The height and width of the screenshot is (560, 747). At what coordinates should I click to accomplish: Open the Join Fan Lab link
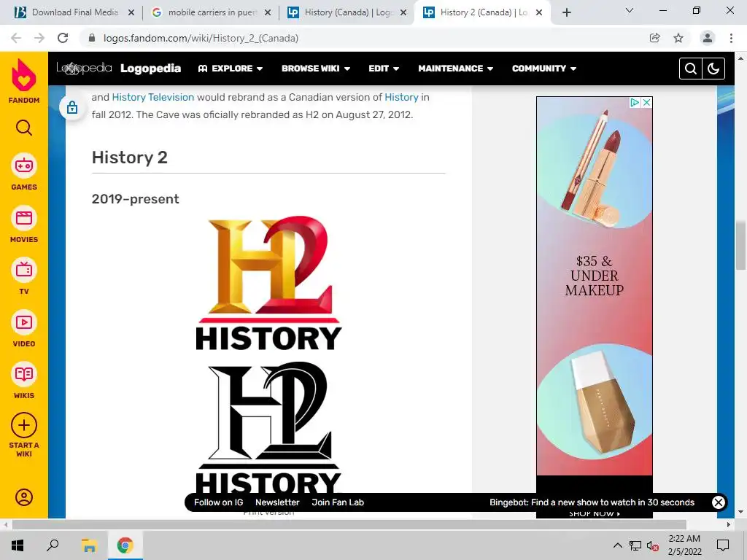coord(338,502)
